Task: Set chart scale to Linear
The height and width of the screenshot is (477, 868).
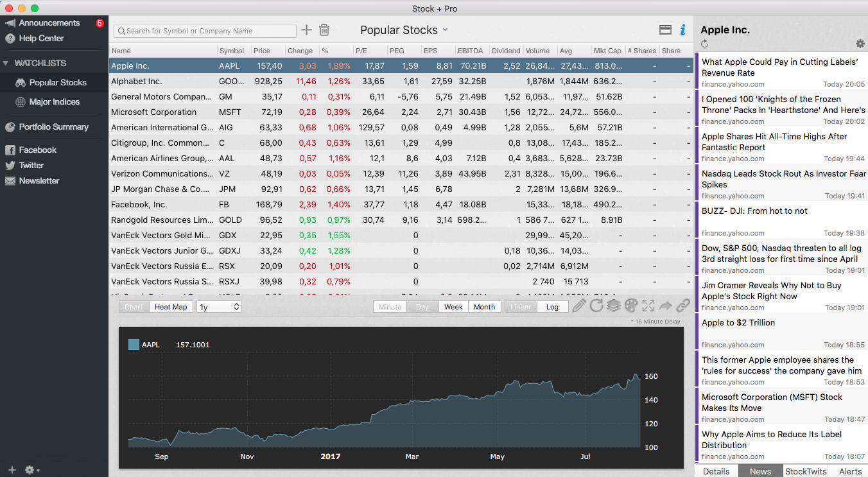Action: click(x=521, y=307)
